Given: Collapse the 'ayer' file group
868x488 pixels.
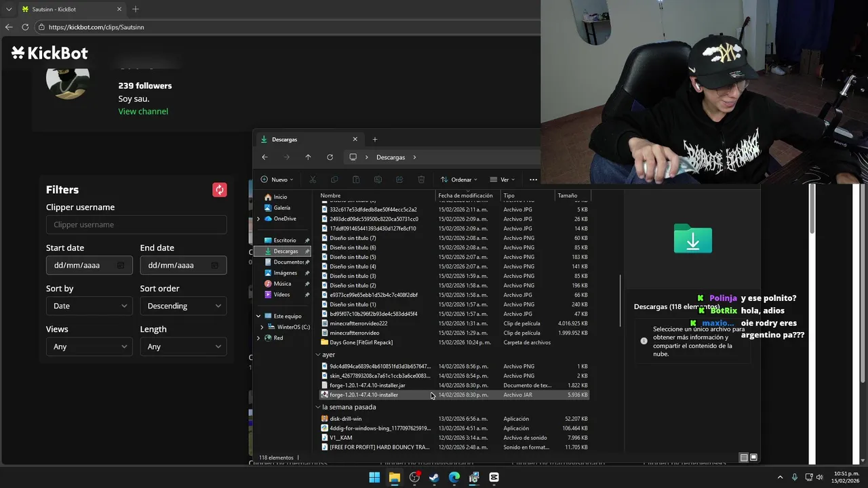Looking at the screenshot, I should [318, 355].
